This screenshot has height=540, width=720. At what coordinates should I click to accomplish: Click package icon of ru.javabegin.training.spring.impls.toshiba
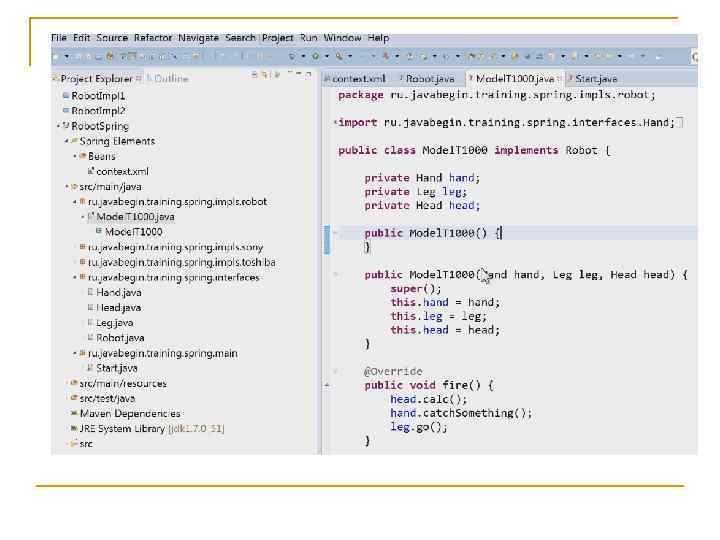pos(82,262)
